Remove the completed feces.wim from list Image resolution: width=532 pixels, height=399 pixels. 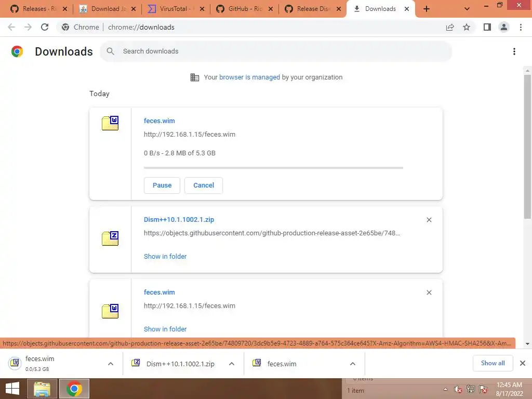click(429, 292)
